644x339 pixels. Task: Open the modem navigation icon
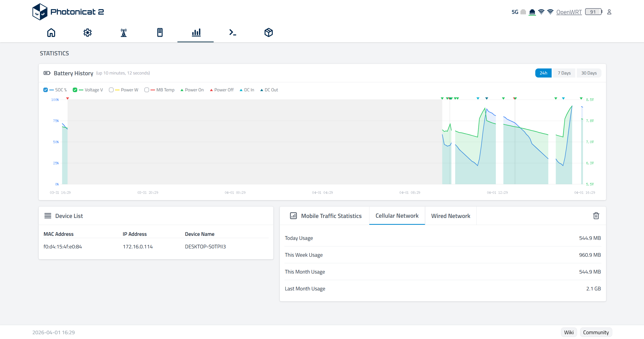pos(160,32)
